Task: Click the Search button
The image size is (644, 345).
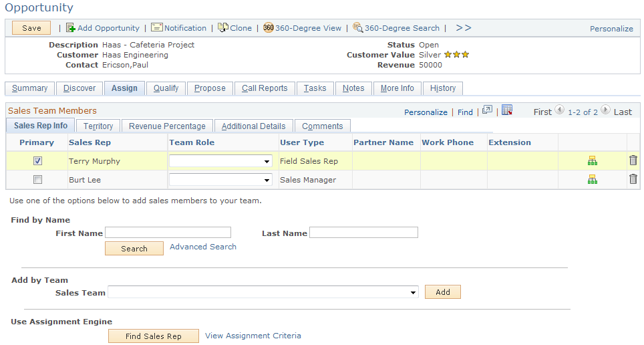Action: pos(134,248)
